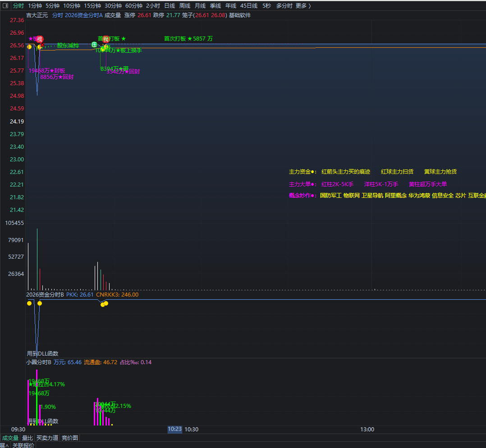
Task: Select the 买卖力道 indicator tab
Action: tap(47, 438)
